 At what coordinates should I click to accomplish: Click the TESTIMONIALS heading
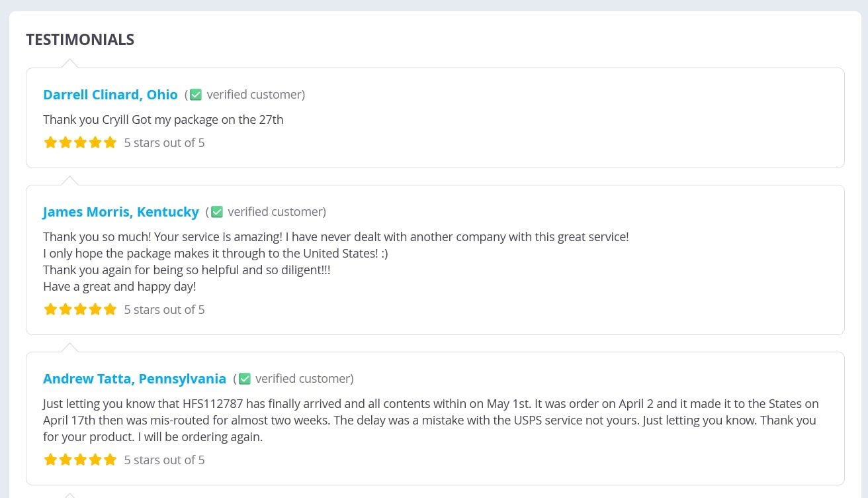80,40
